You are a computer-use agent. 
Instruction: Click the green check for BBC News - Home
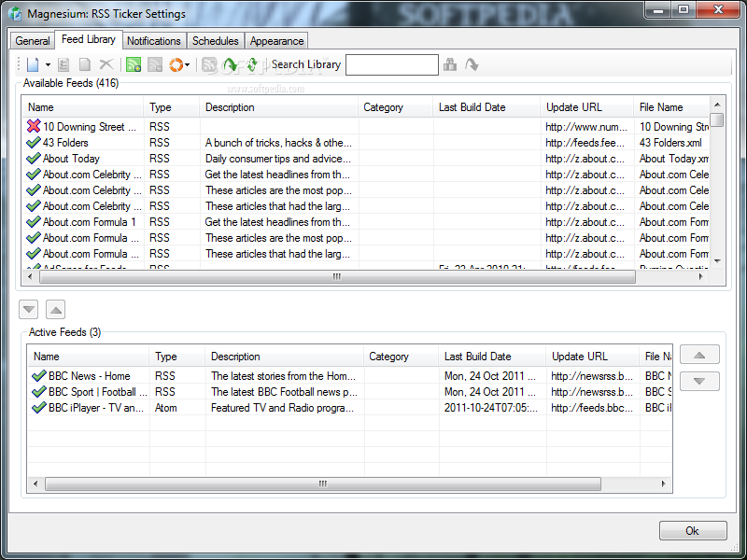click(39, 376)
